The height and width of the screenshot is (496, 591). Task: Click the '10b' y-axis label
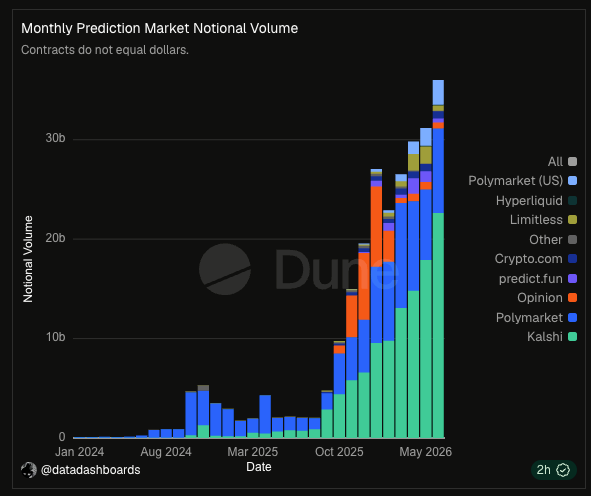(55, 337)
